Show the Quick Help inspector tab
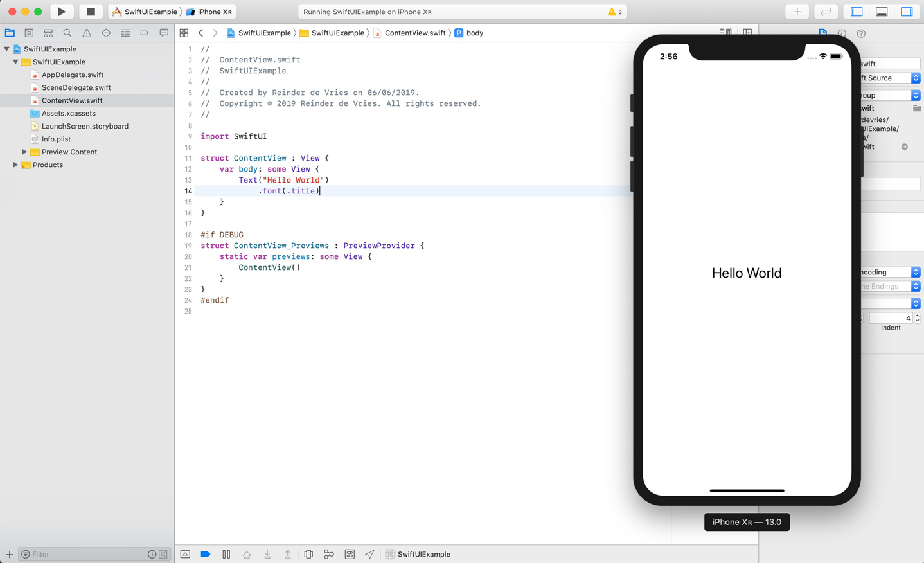The image size is (924, 563). (861, 33)
